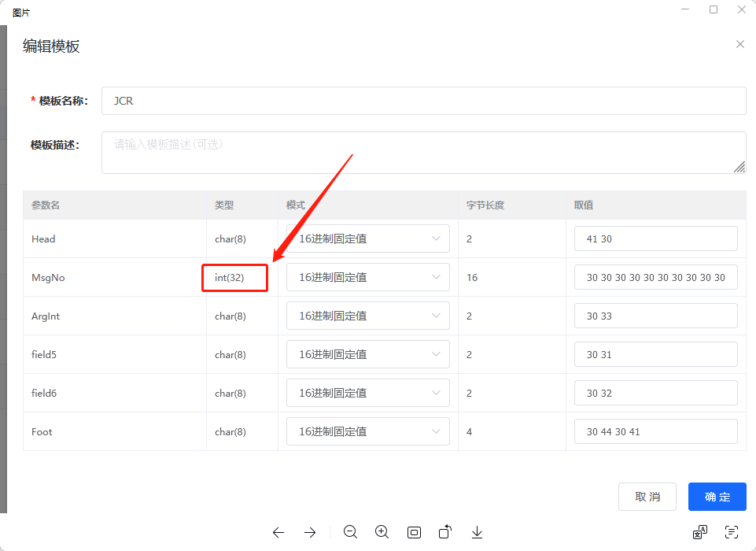Rotate the image using the rotate icon
The height and width of the screenshot is (551, 756).
coord(445,532)
